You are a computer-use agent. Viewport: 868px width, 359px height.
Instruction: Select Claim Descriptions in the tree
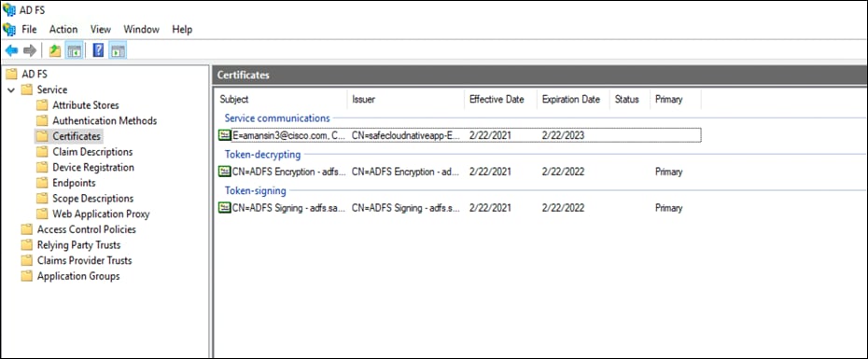pyautogui.click(x=92, y=152)
